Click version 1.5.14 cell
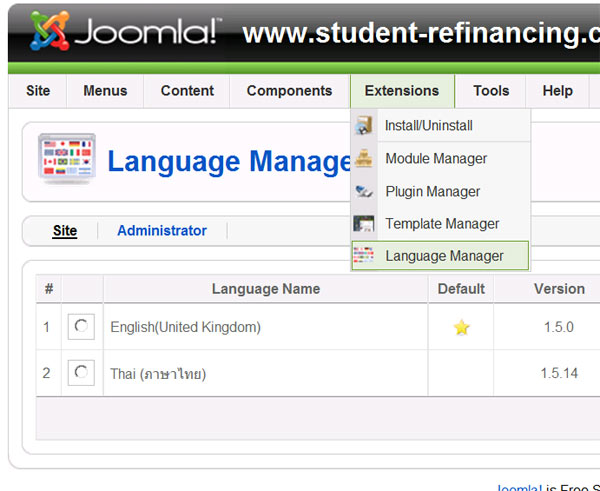This screenshot has height=491, width=600. click(x=559, y=373)
